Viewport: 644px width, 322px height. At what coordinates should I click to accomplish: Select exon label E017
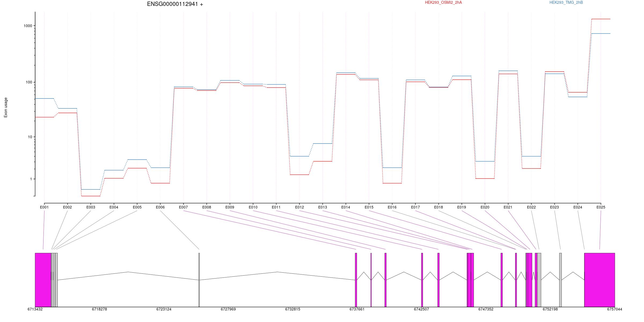click(415, 207)
